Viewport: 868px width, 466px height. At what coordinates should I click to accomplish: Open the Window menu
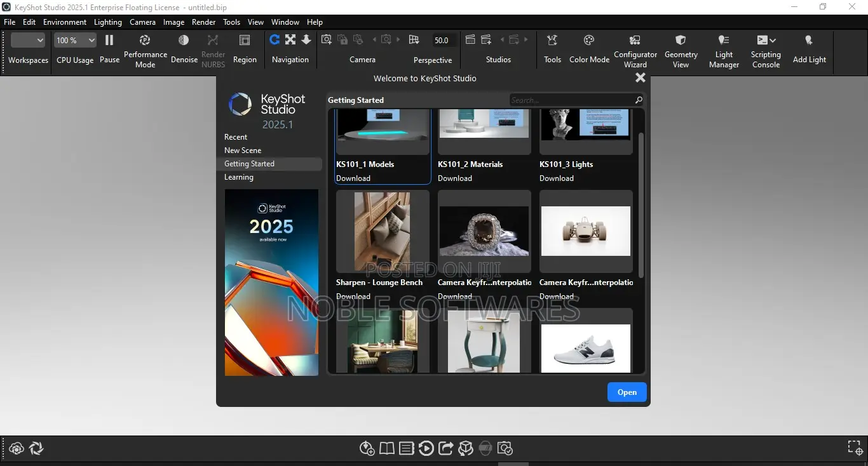[x=285, y=22]
